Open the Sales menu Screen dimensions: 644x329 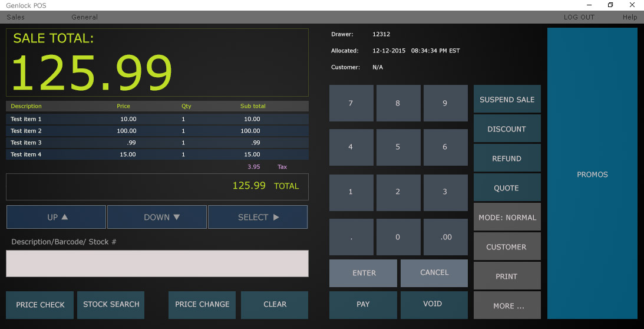pyautogui.click(x=16, y=17)
